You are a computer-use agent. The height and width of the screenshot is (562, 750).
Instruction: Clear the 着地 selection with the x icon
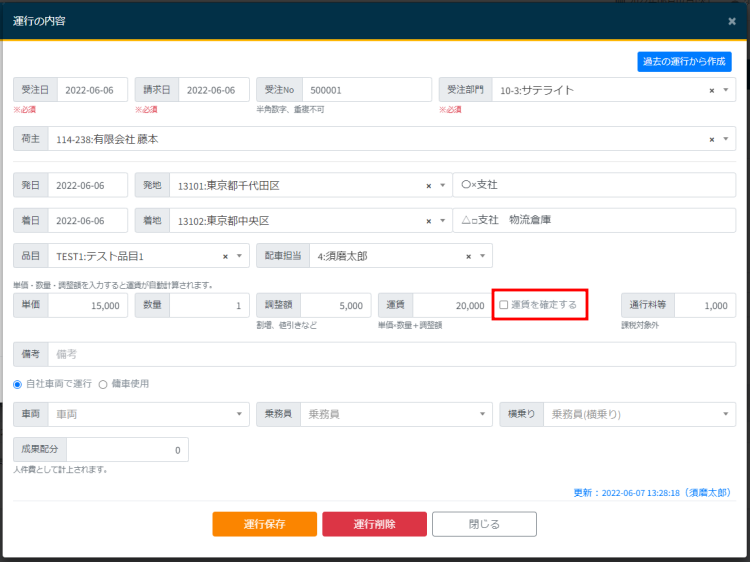[428, 221]
